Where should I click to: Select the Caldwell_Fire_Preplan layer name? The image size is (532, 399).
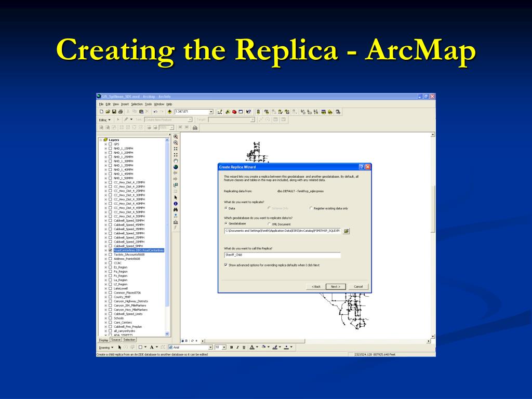tap(128, 327)
